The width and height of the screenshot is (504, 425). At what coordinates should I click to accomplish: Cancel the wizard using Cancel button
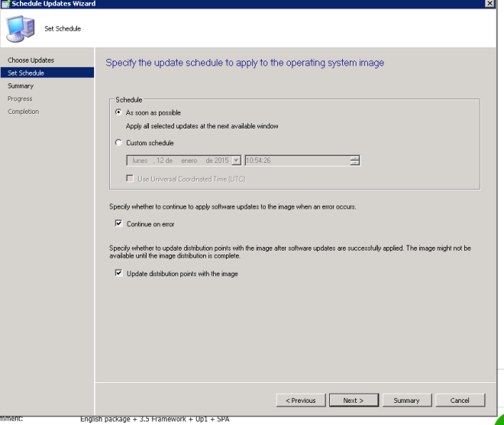pyautogui.click(x=460, y=401)
